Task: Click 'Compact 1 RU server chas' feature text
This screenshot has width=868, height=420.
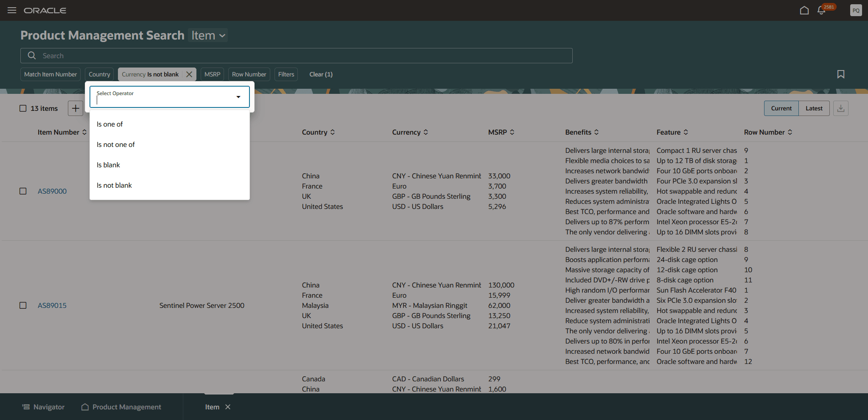Action: pos(697,150)
